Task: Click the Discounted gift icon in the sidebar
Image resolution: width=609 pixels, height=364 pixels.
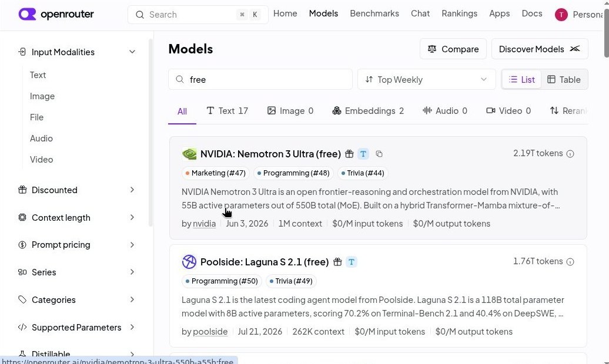Action: (x=22, y=190)
